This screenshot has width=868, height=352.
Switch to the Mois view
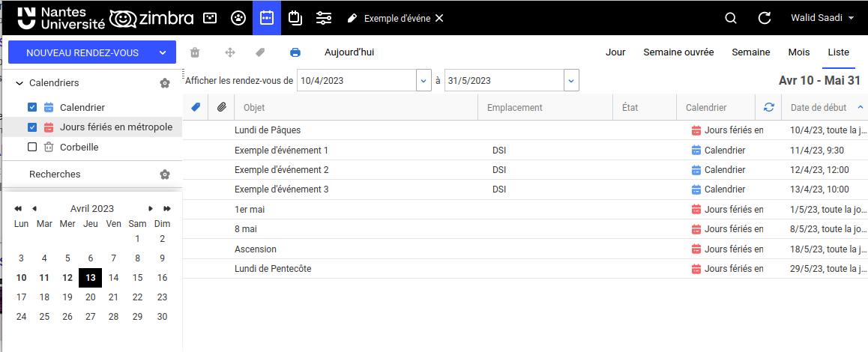[x=798, y=52]
